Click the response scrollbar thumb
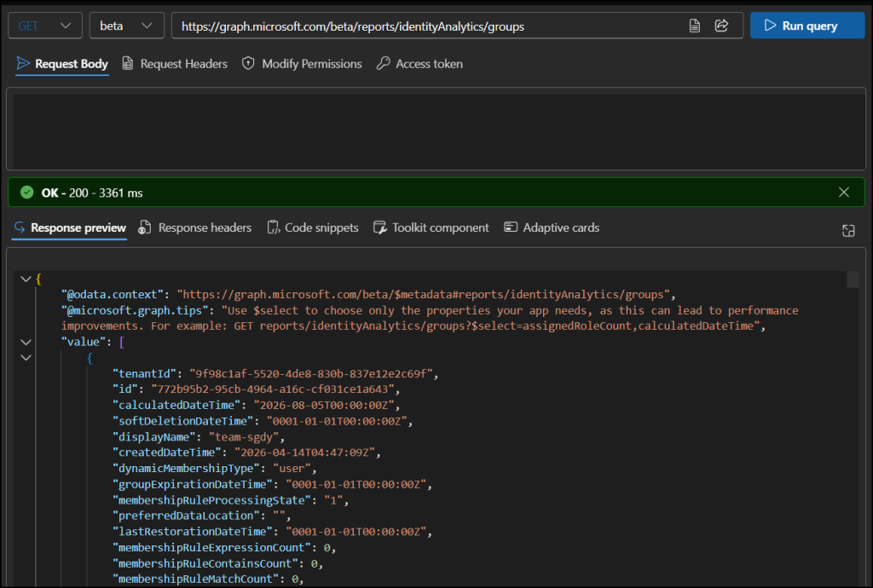873x588 pixels. coord(853,280)
